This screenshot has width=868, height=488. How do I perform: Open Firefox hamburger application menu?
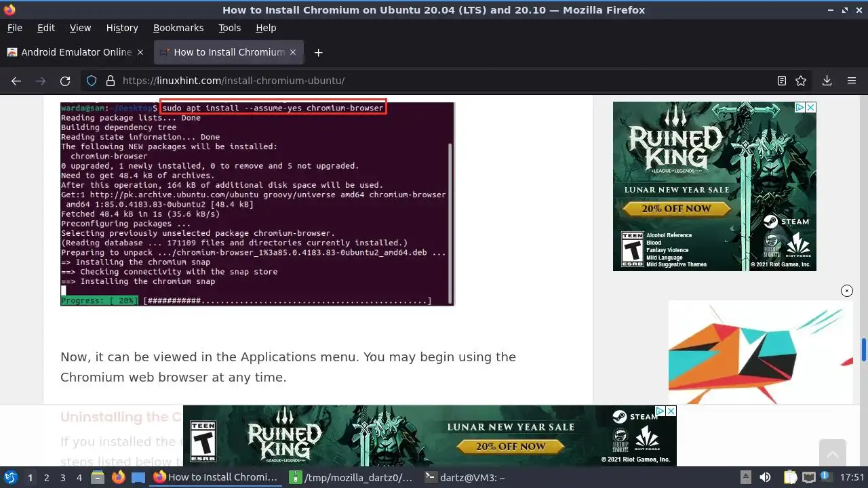click(852, 81)
